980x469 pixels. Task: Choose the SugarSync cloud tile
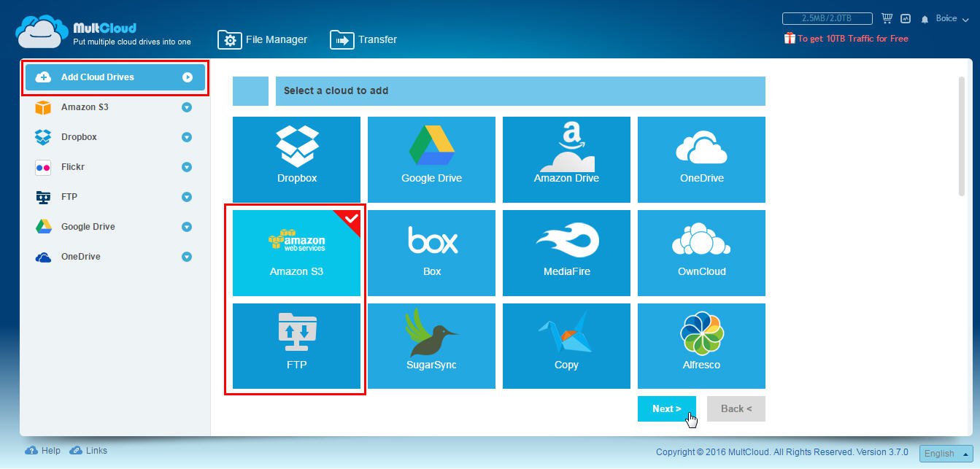tap(431, 346)
